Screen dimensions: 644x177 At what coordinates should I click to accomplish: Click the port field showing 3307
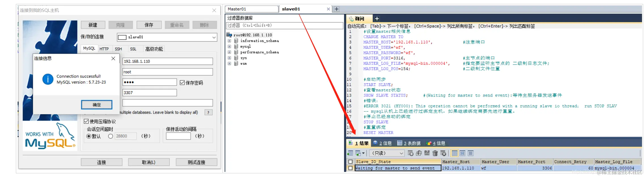tap(149, 93)
